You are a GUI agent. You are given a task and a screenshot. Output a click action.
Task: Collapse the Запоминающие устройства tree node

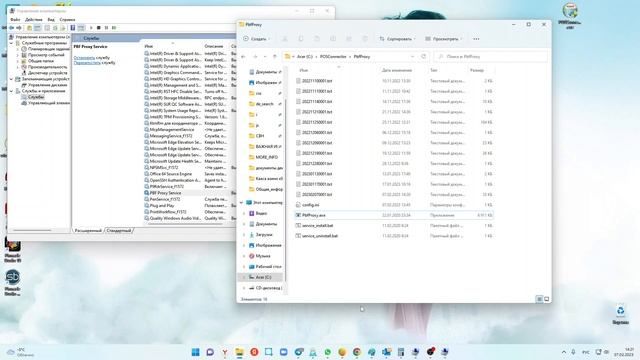point(11,79)
